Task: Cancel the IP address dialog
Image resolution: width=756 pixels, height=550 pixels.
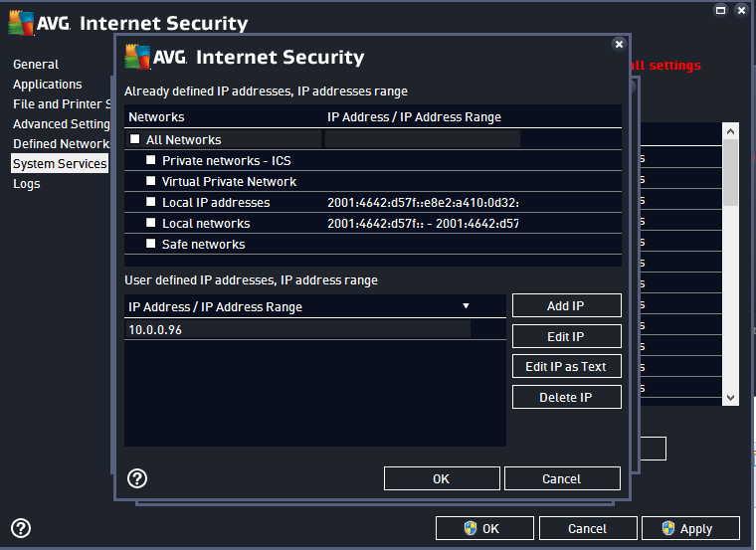Action: coord(562,478)
